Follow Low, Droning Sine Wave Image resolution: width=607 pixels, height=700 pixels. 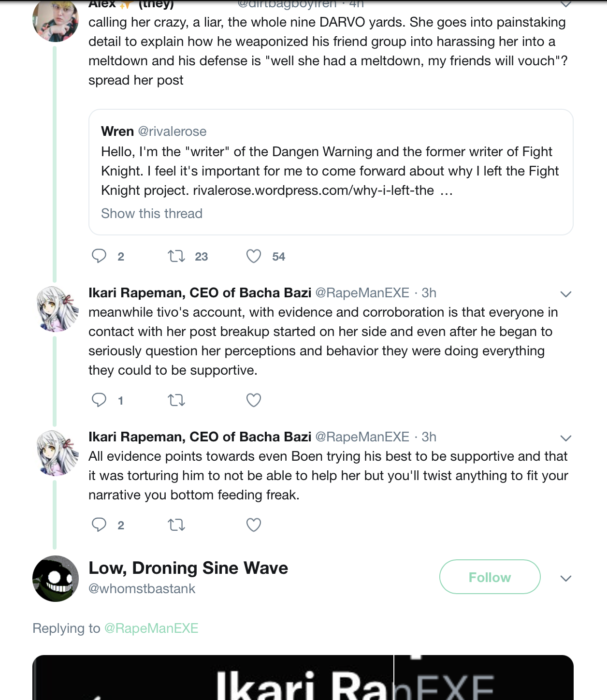[490, 577]
